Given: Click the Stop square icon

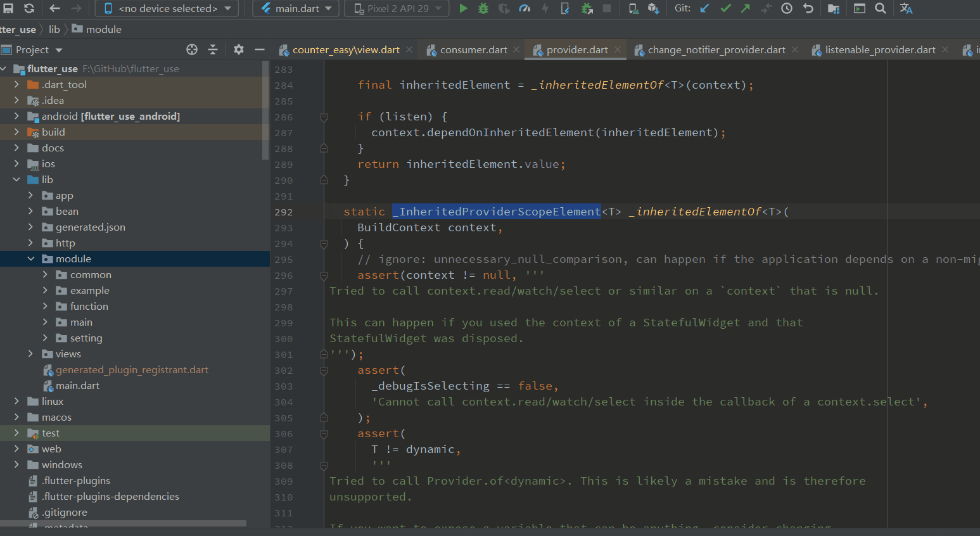Looking at the screenshot, I should tap(607, 8).
